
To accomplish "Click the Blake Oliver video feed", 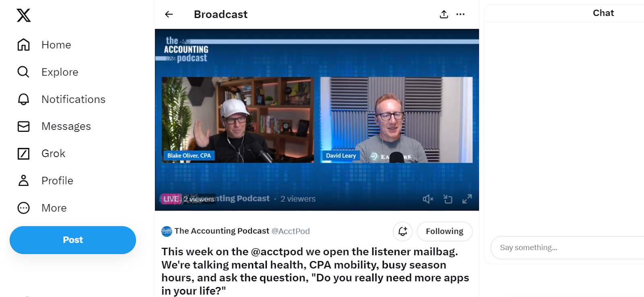I will coord(238,120).
